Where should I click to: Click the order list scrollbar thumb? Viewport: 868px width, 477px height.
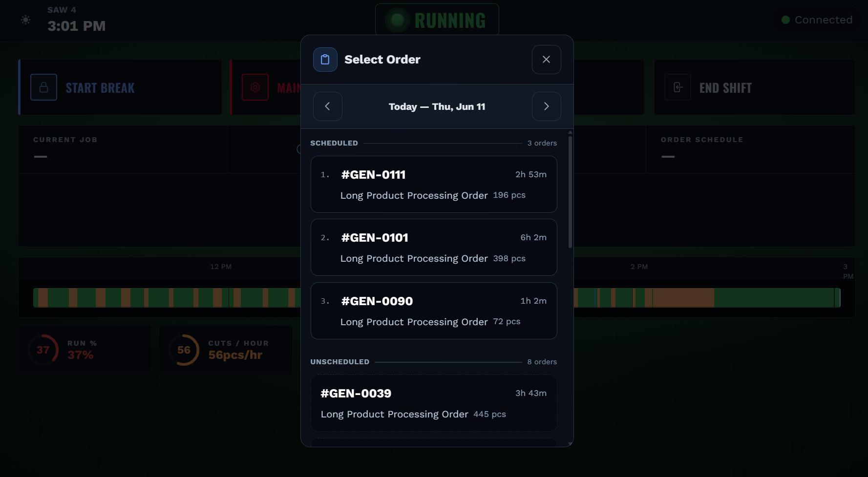pyautogui.click(x=570, y=192)
